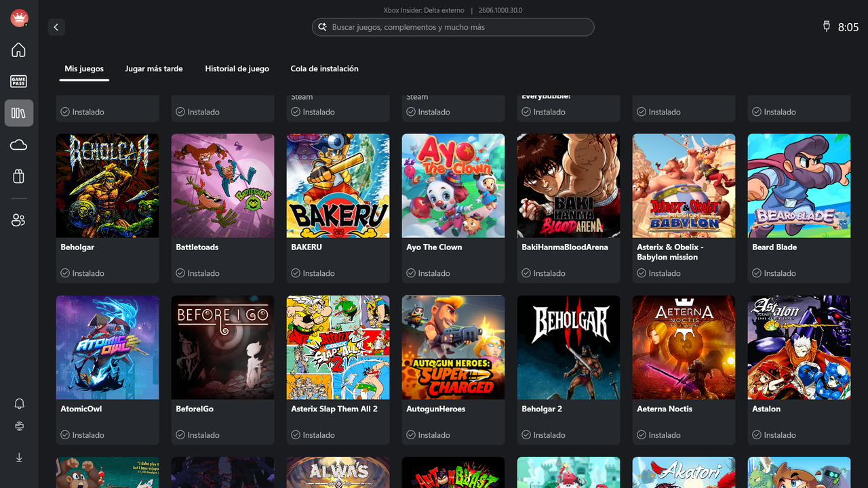Click the installed check icon under BeforeIGo
868x488 pixels.
point(180,435)
